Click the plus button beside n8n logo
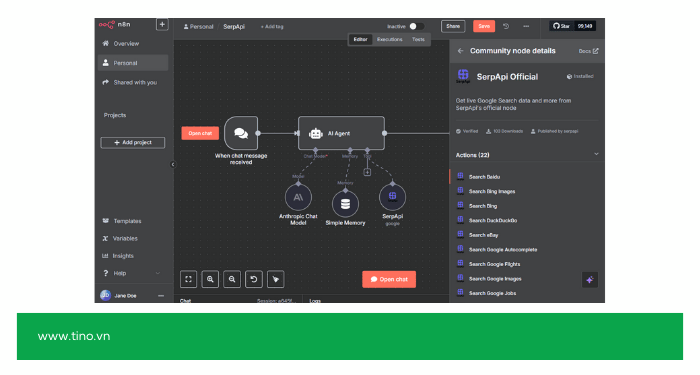 162,25
